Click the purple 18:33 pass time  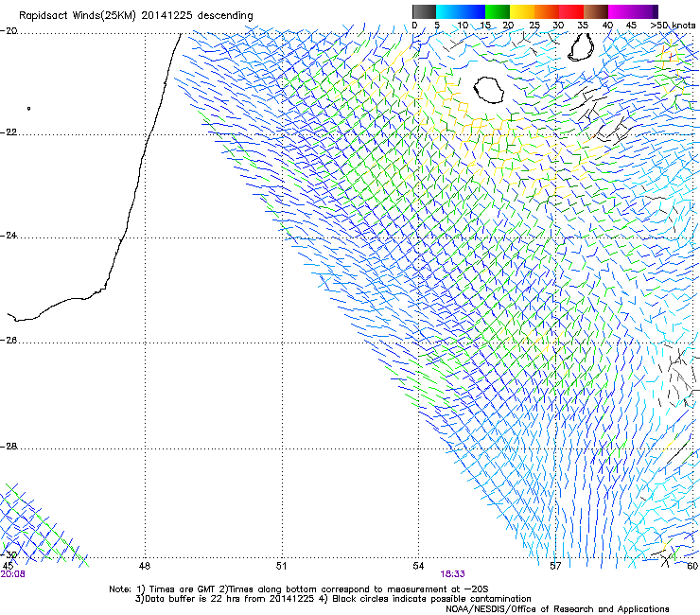click(x=452, y=574)
